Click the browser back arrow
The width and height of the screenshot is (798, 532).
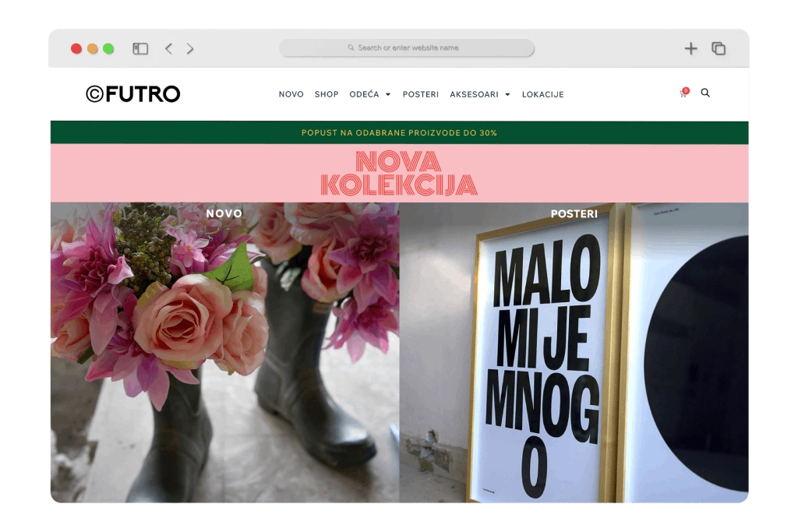click(x=168, y=48)
